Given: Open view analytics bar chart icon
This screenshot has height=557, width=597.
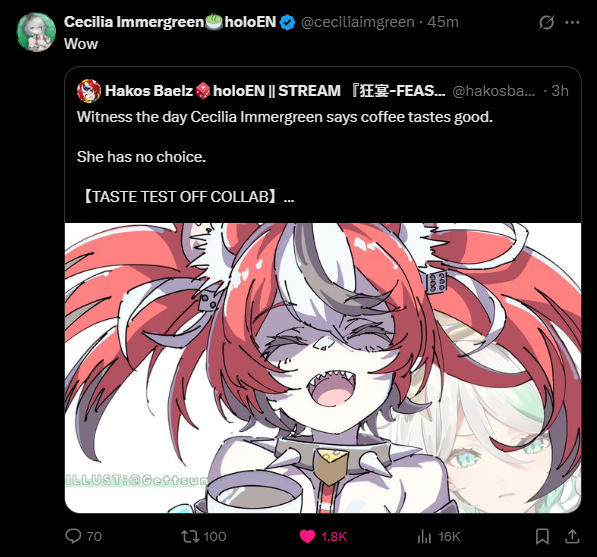Looking at the screenshot, I should pyautogui.click(x=424, y=536).
